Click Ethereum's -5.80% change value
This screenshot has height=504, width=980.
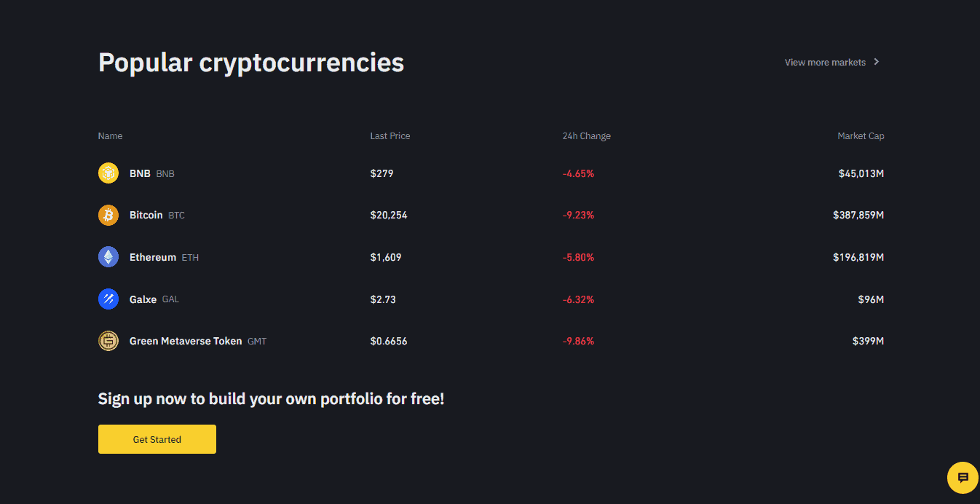pyautogui.click(x=578, y=257)
